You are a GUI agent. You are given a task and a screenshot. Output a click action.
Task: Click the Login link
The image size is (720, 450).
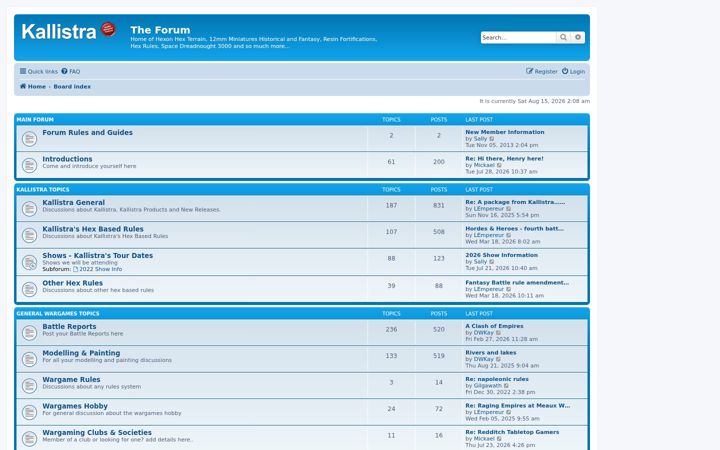point(574,72)
